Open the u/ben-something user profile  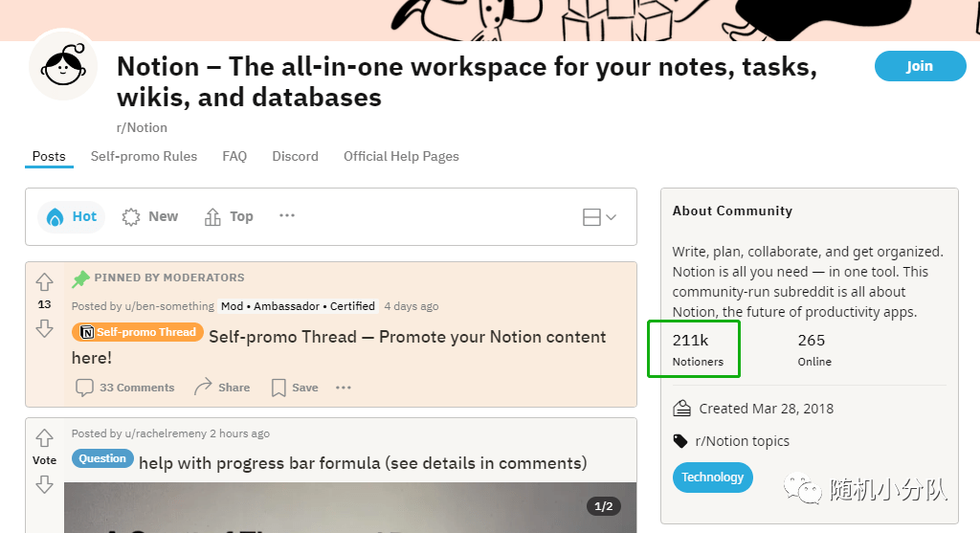(x=169, y=306)
